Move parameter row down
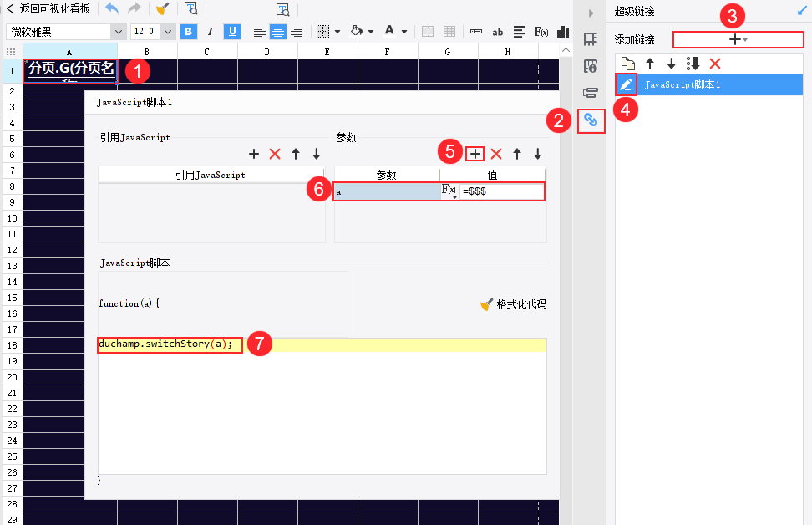Viewport: 812px width, 525px height. pos(537,154)
